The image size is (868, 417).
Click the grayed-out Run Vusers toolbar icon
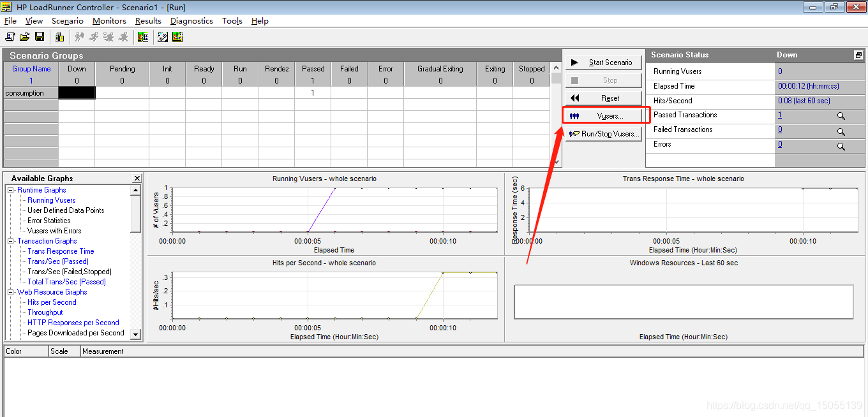pyautogui.click(x=94, y=37)
